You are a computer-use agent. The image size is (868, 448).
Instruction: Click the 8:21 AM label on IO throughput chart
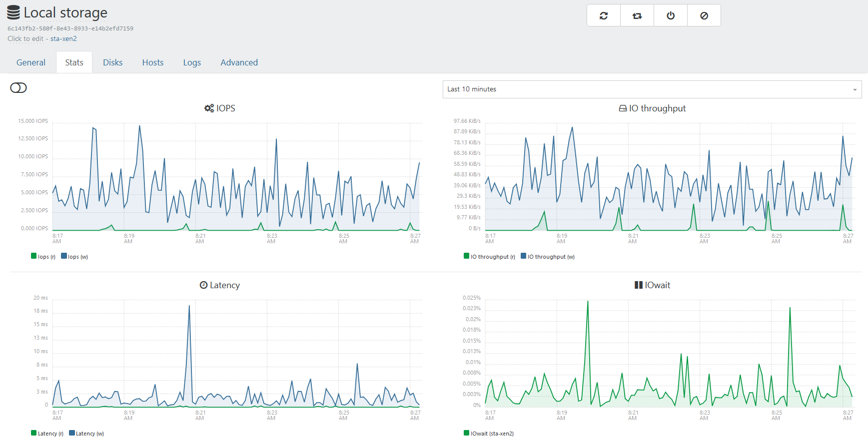click(633, 239)
